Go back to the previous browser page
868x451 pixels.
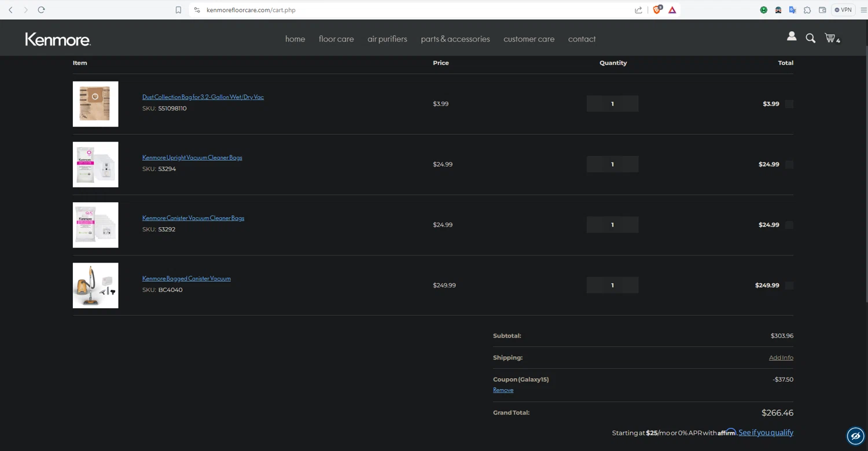click(10, 10)
